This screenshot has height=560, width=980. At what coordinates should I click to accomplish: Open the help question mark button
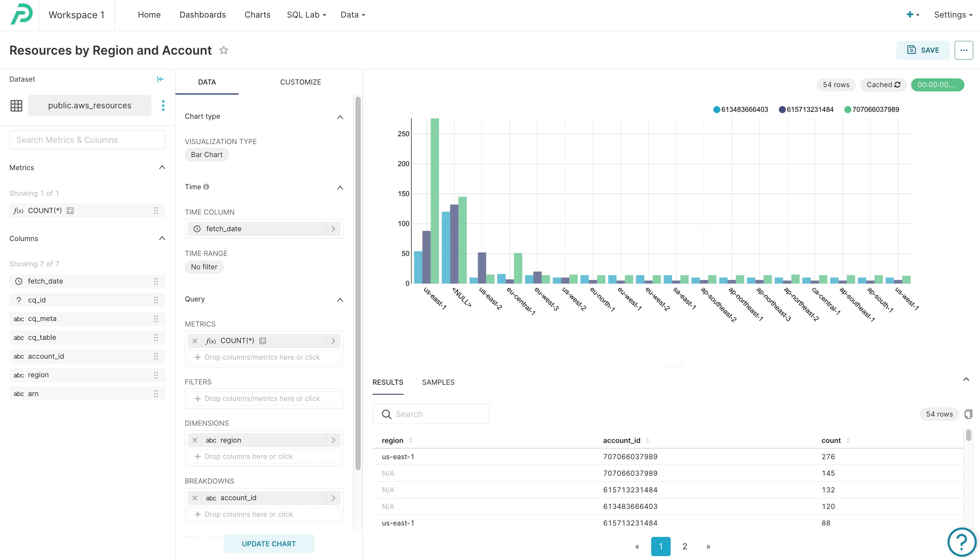pyautogui.click(x=961, y=542)
